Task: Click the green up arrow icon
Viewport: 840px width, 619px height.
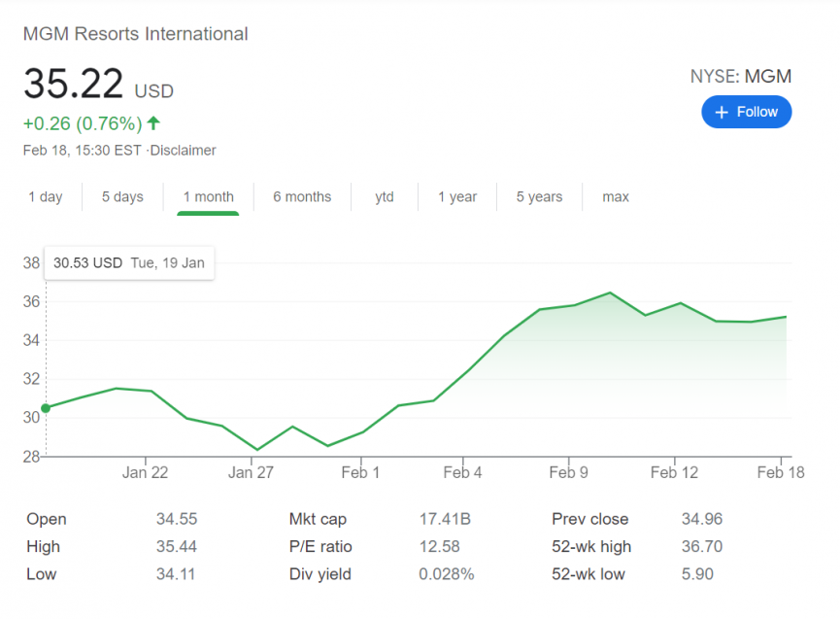Action: point(154,123)
